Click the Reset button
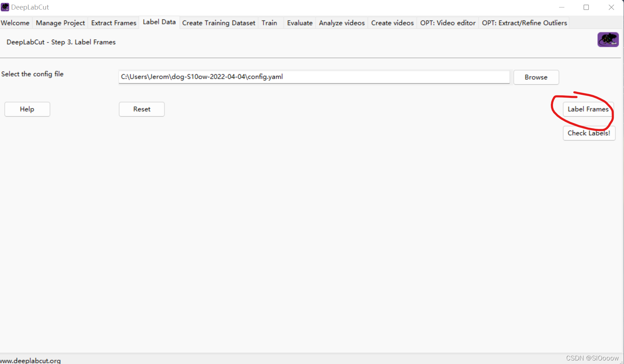 click(x=142, y=109)
